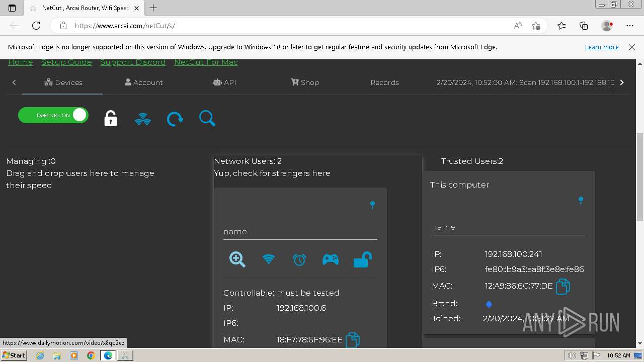The height and width of the screenshot is (362, 644).
Task: Click the pin icon on This computer card
Action: (581, 200)
